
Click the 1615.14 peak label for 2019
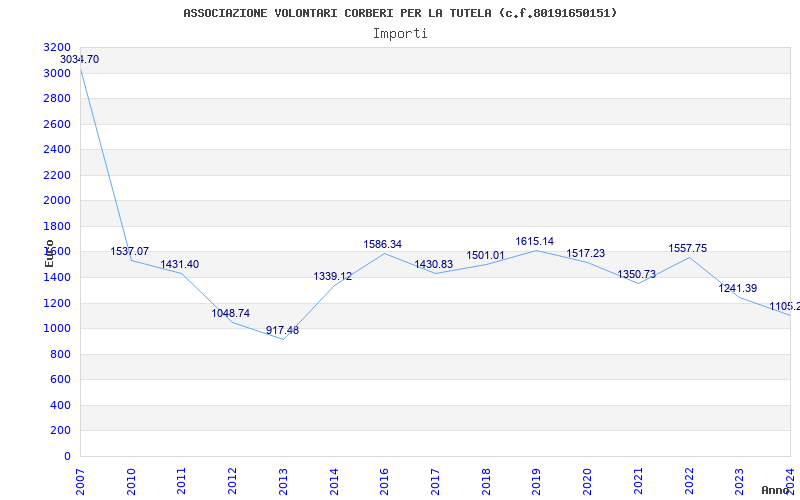[x=535, y=242]
